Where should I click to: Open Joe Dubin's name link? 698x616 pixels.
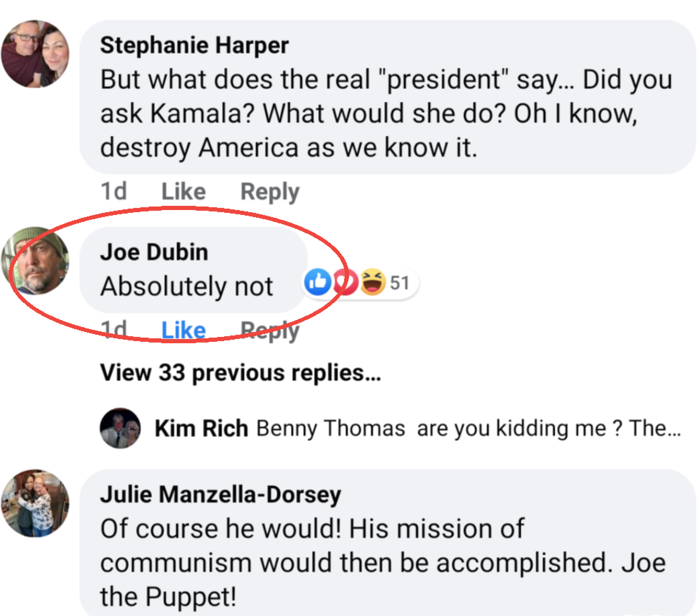click(154, 252)
